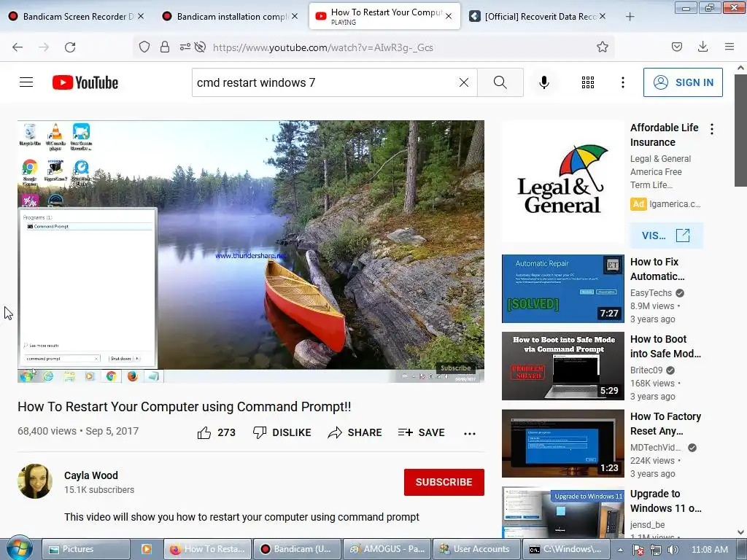
Task: Click the autoplay blocked icon in address bar
Action: click(201, 47)
